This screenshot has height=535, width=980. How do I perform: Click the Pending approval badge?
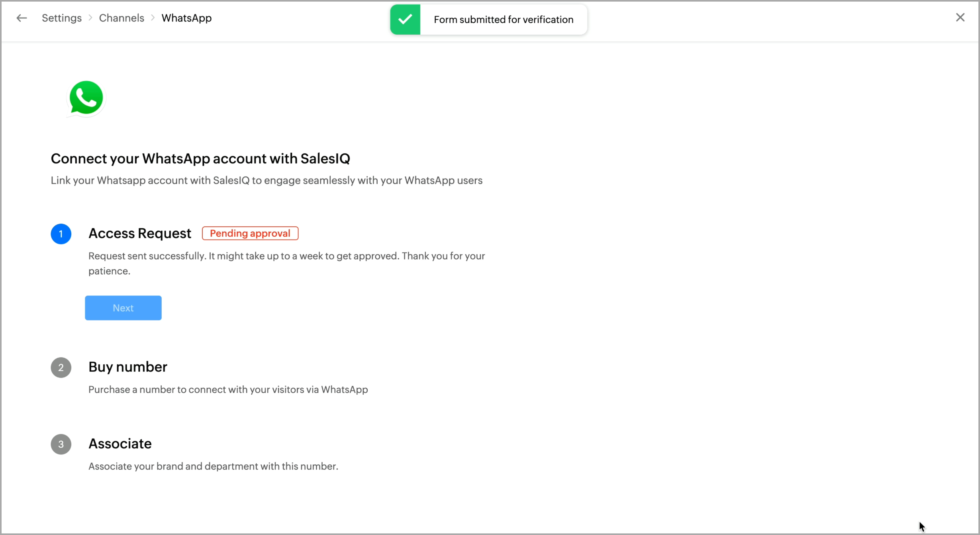pos(250,233)
